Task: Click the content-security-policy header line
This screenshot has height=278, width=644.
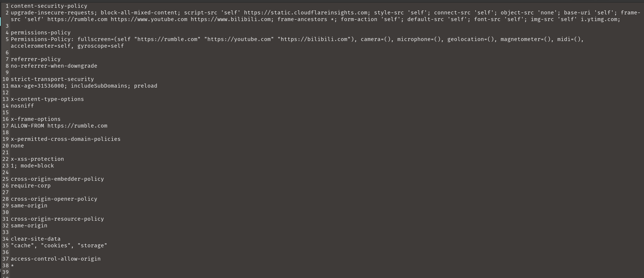Action: (49, 6)
